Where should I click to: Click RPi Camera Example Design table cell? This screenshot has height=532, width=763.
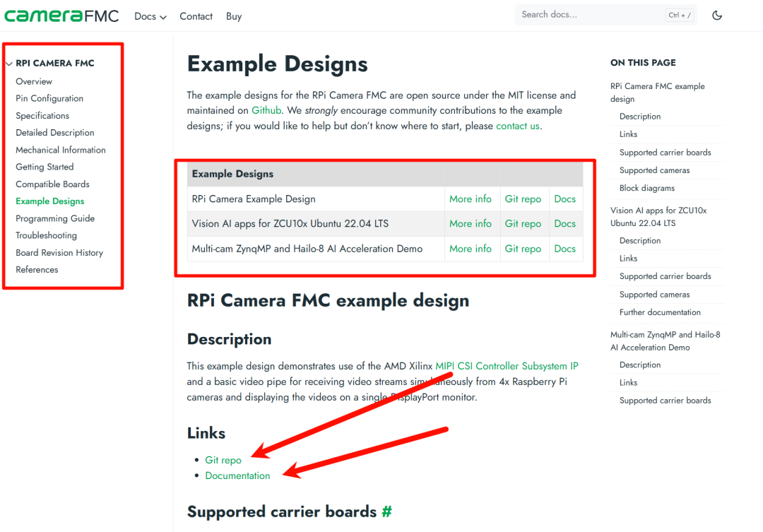pos(316,199)
